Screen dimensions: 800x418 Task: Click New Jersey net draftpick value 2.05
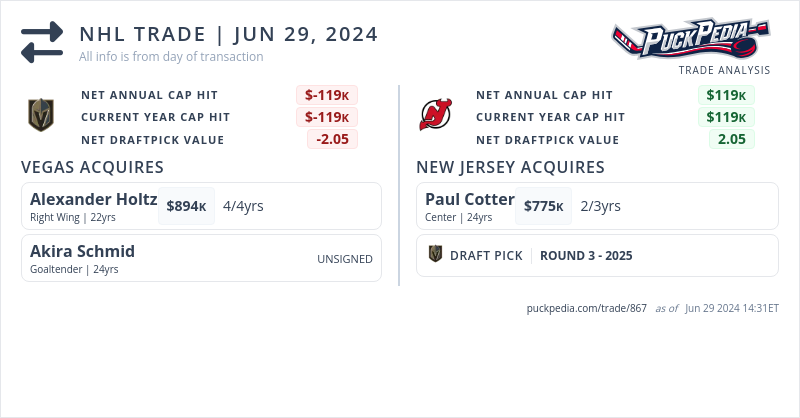coord(732,139)
